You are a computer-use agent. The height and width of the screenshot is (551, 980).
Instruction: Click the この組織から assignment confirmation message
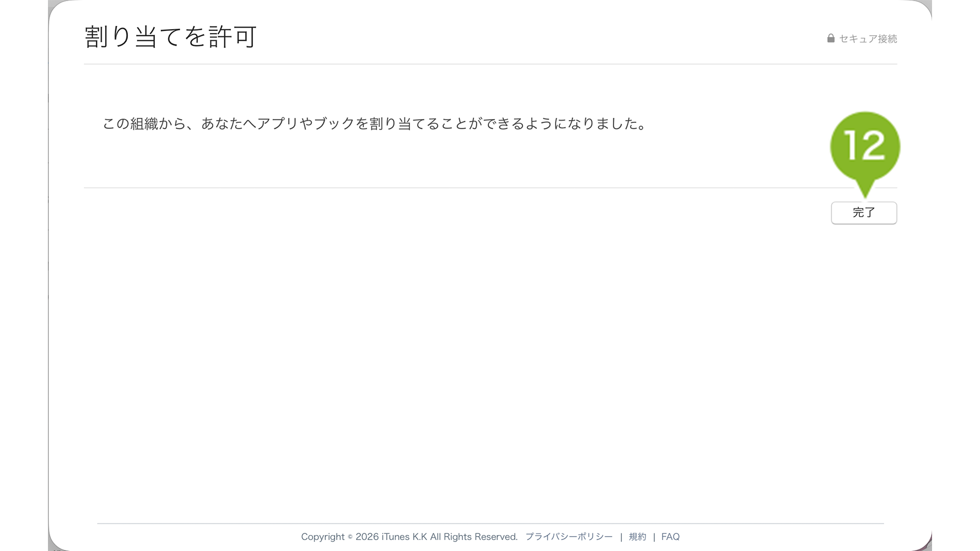point(375,123)
